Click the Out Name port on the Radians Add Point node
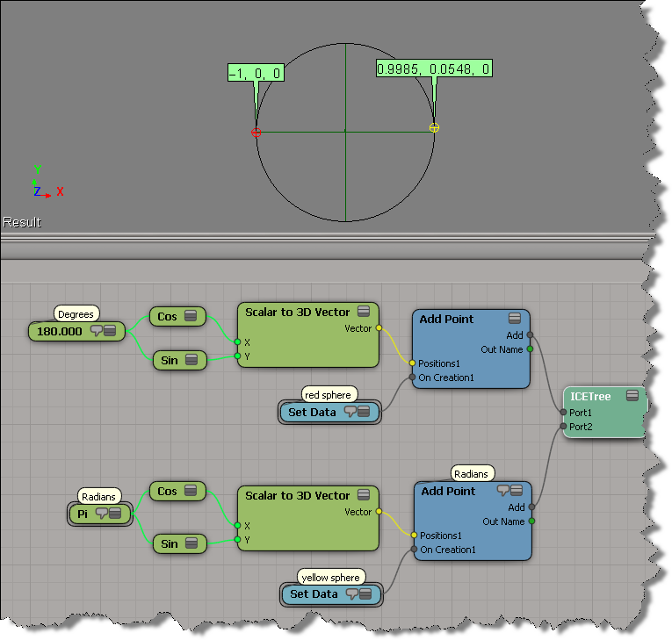Image resolution: width=672 pixels, height=640 pixels. (x=530, y=521)
